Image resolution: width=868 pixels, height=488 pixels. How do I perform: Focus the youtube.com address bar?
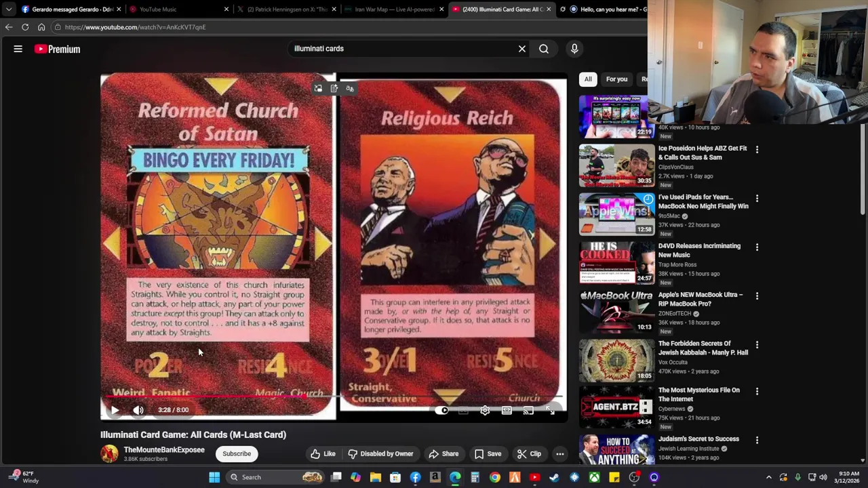349,27
